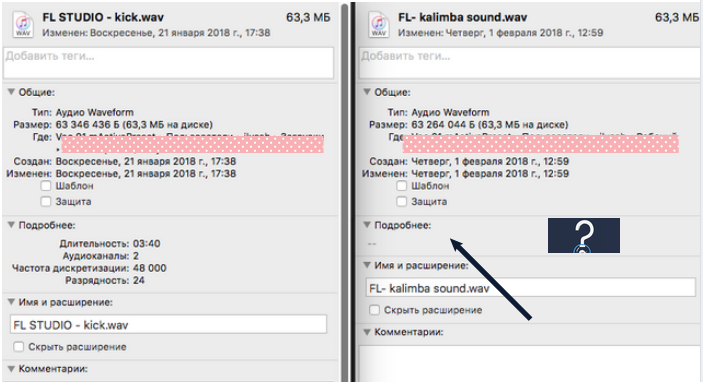Click the FL- kalimba sound.wav name field
Image resolution: width=703 pixels, height=382 pixels.
coord(531,288)
